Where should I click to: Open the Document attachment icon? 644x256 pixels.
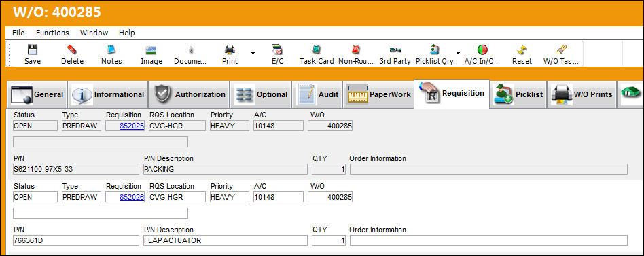[x=191, y=50]
